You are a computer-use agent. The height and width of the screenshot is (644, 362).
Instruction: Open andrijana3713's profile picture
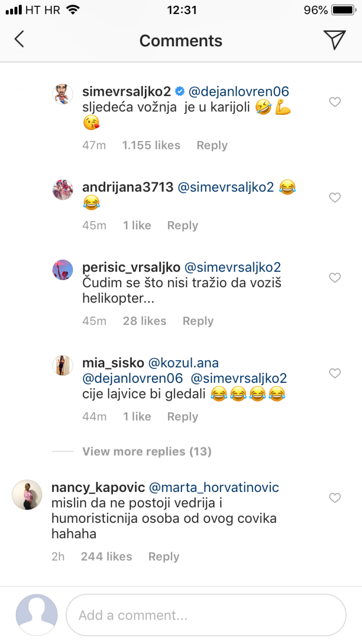tap(63, 190)
